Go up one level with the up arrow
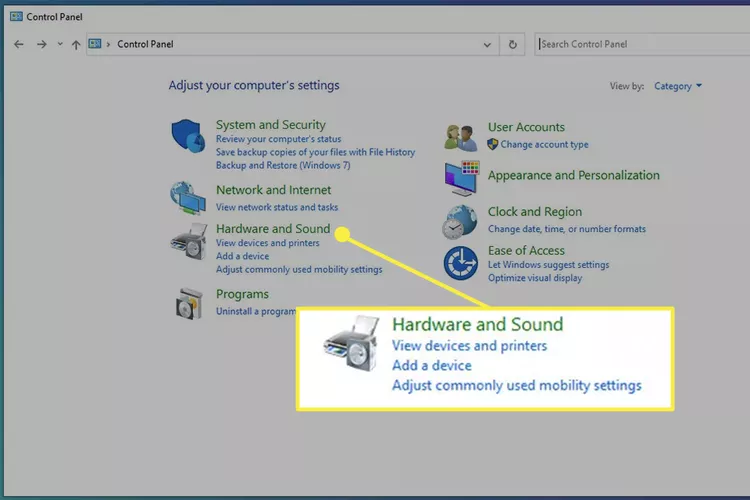This screenshot has height=500, width=750. pos(76,45)
